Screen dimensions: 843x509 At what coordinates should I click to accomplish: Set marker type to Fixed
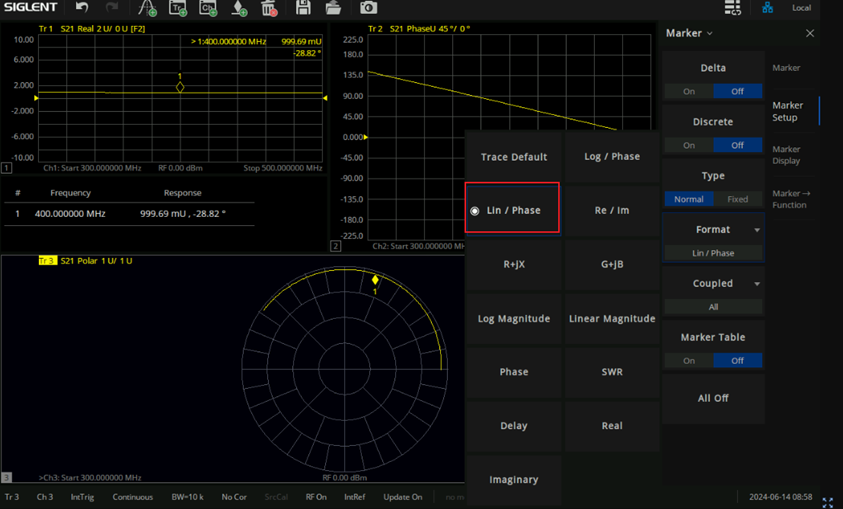pyautogui.click(x=737, y=199)
